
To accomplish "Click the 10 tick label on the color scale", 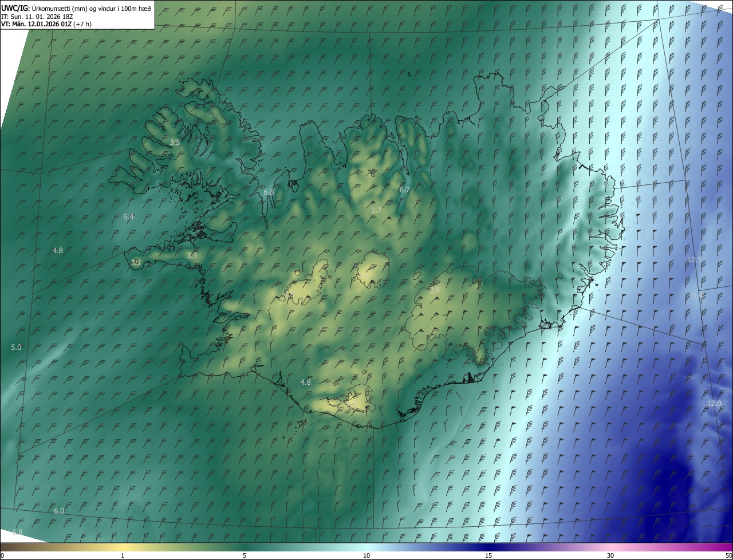I will (366, 555).
